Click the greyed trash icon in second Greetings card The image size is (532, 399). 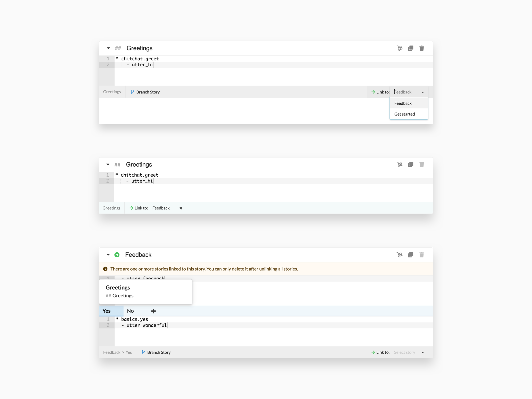click(422, 165)
